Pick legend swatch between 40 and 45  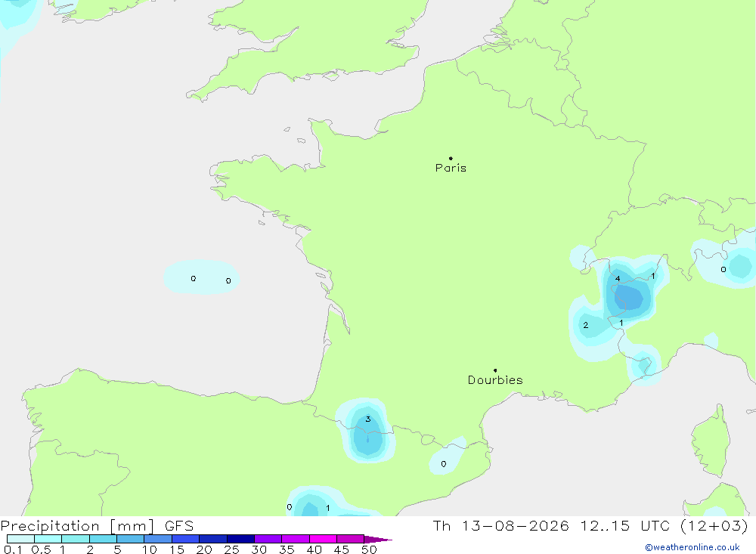pyautogui.click(x=323, y=539)
